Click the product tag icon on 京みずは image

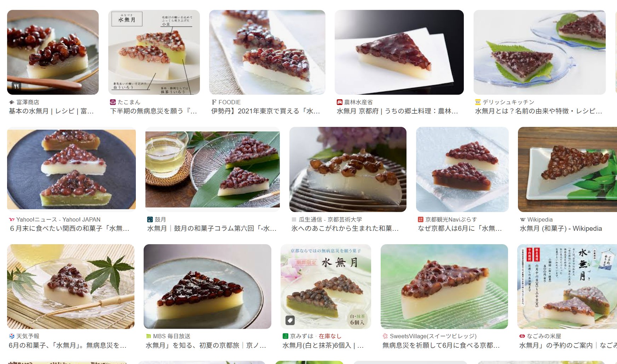(x=290, y=321)
